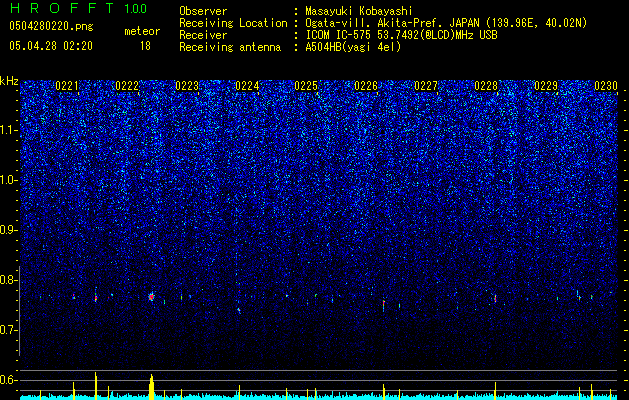Click antenna text A504HB(yagi 4el)
629x400 pixels.
click(x=353, y=47)
